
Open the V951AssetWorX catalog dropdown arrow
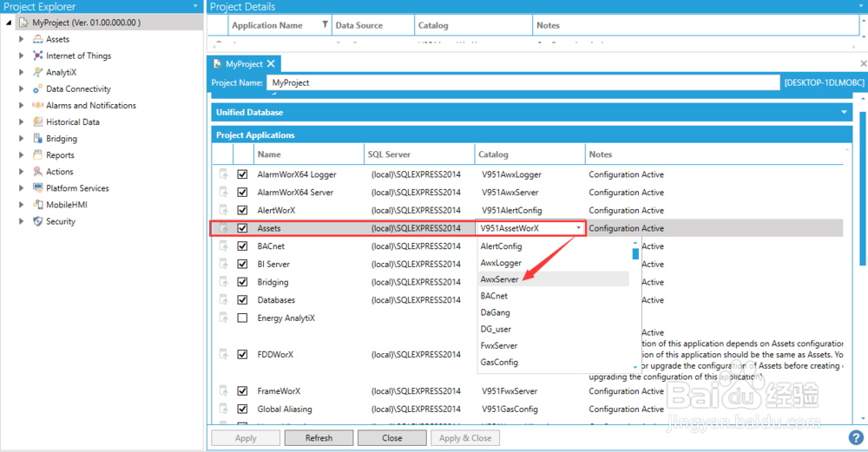(x=578, y=228)
